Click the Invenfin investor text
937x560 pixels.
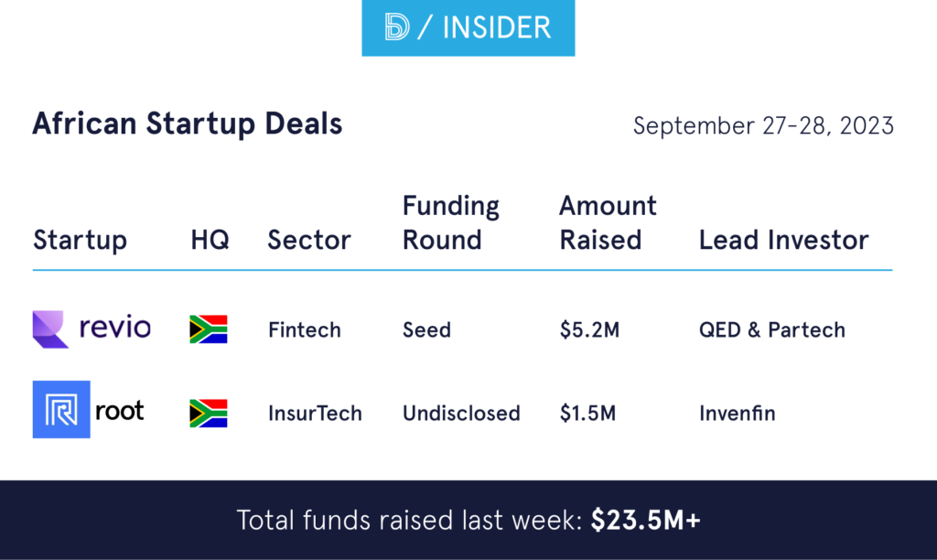(x=737, y=414)
